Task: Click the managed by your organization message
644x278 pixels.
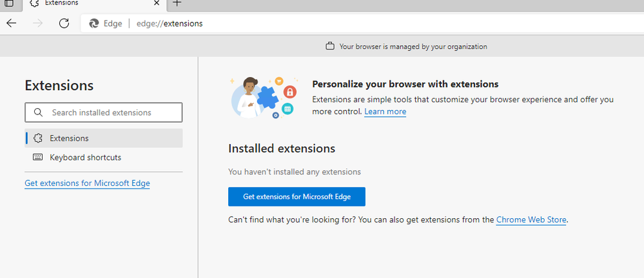Action: click(413, 46)
